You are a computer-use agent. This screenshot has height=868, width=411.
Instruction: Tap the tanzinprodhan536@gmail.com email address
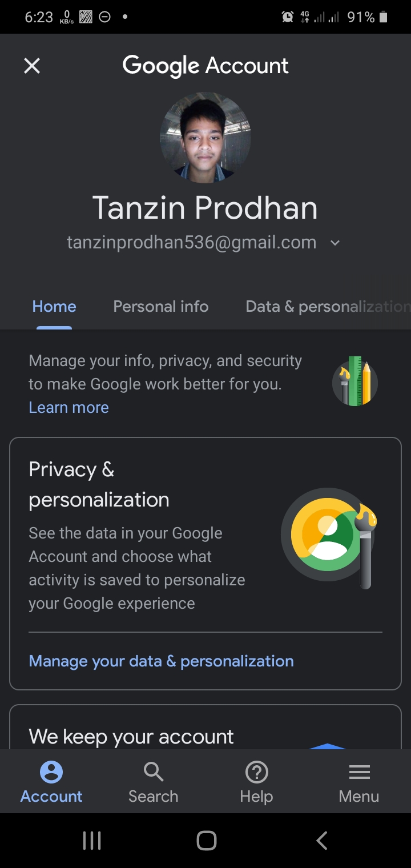click(x=191, y=243)
